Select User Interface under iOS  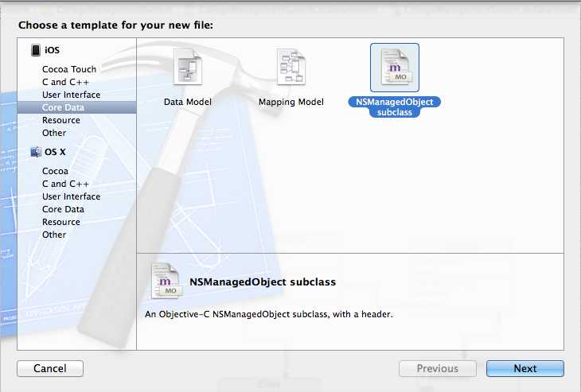pyautogui.click(x=71, y=95)
